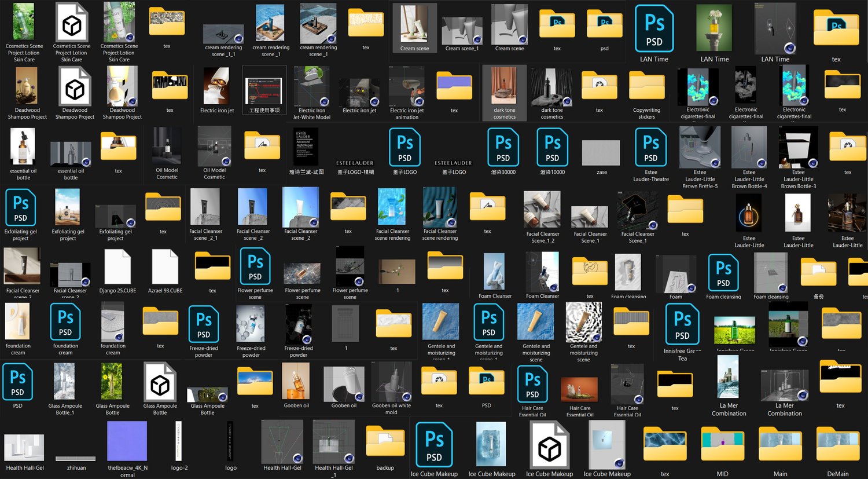
Task: Select the Health Hall-Gel_1 file
Action: (333, 441)
